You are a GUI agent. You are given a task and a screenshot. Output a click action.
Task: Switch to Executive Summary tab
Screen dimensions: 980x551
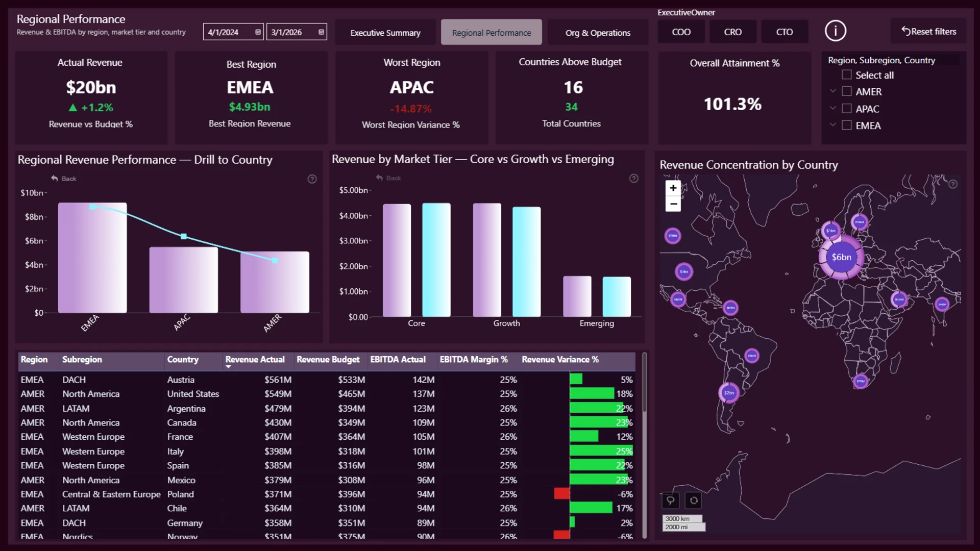click(x=385, y=33)
